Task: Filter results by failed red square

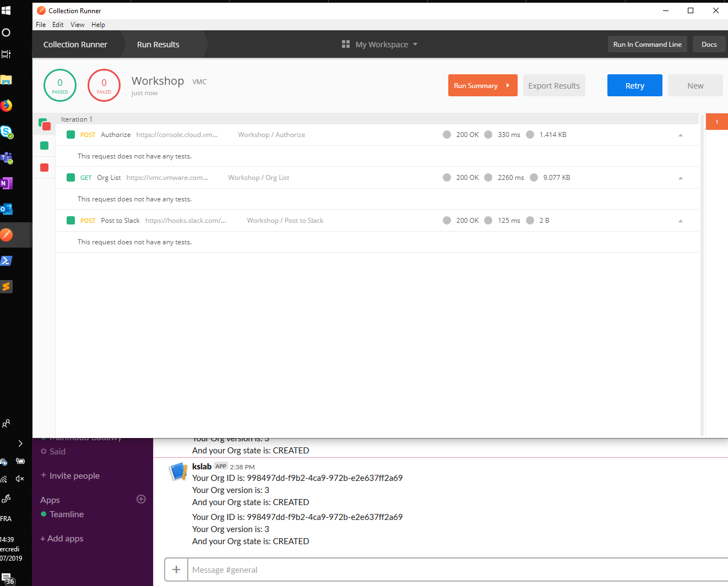Action: (x=45, y=168)
